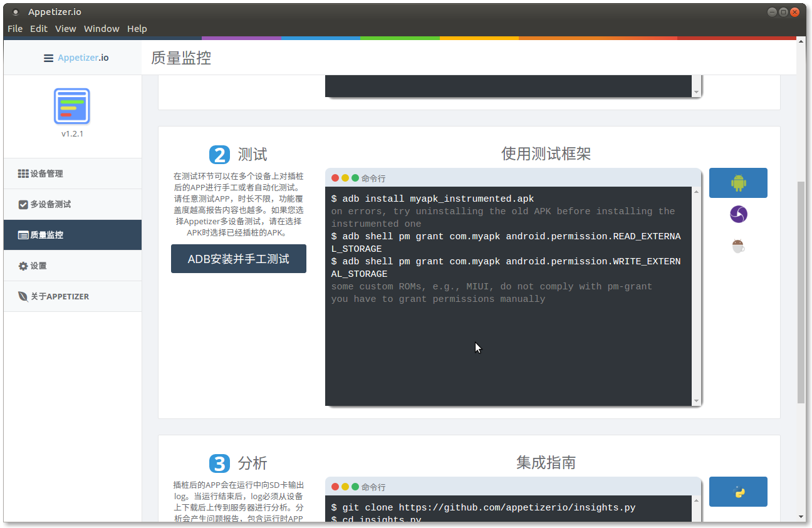Open the Edit menu
The height and width of the screenshot is (528, 812).
(x=39, y=29)
